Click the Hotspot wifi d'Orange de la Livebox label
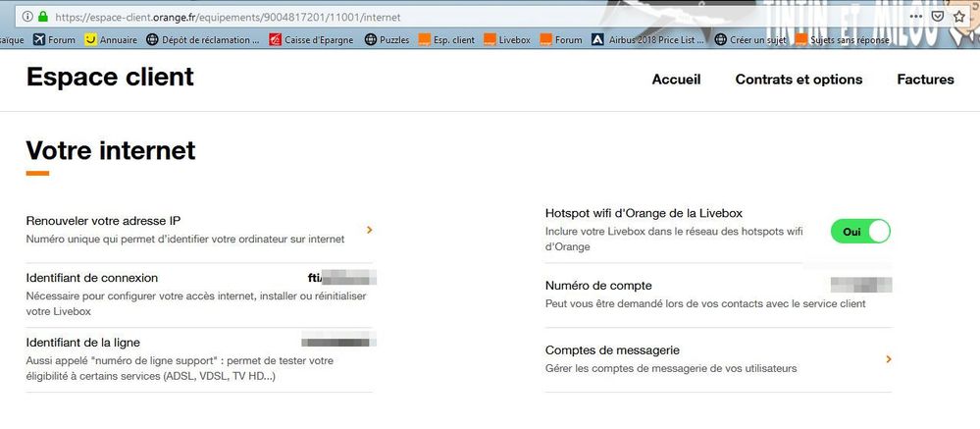 click(x=644, y=213)
